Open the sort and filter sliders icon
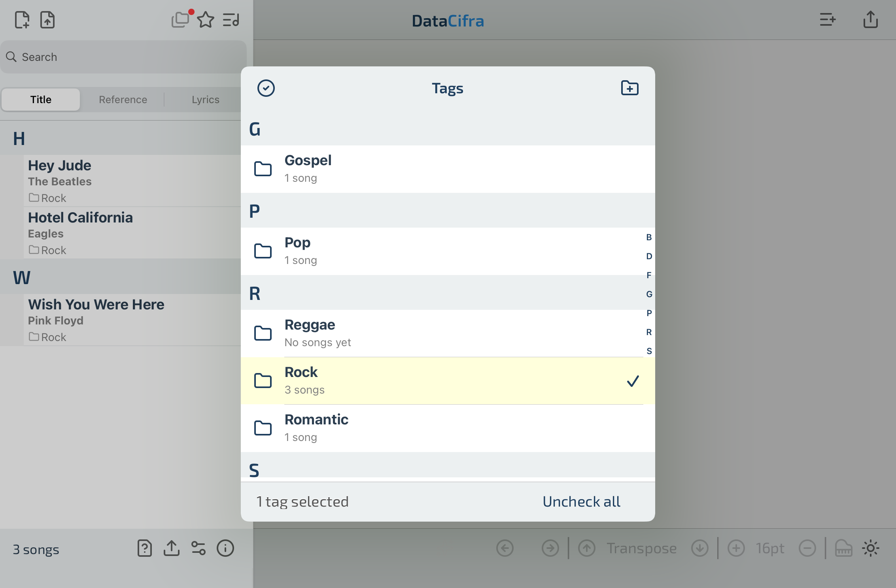The height and width of the screenshot is (588, 896). click(198, 548)
